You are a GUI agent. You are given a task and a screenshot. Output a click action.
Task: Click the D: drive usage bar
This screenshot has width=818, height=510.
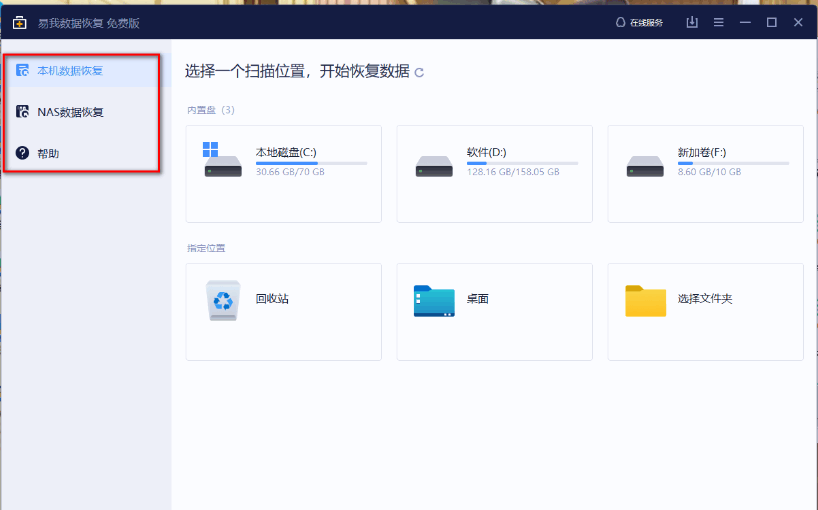(x=522, y=163)
